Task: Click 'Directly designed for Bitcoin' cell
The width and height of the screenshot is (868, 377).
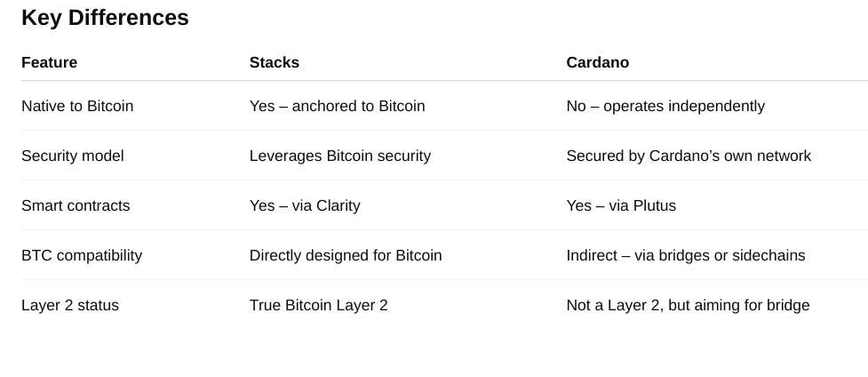Action: coord(346,255)
